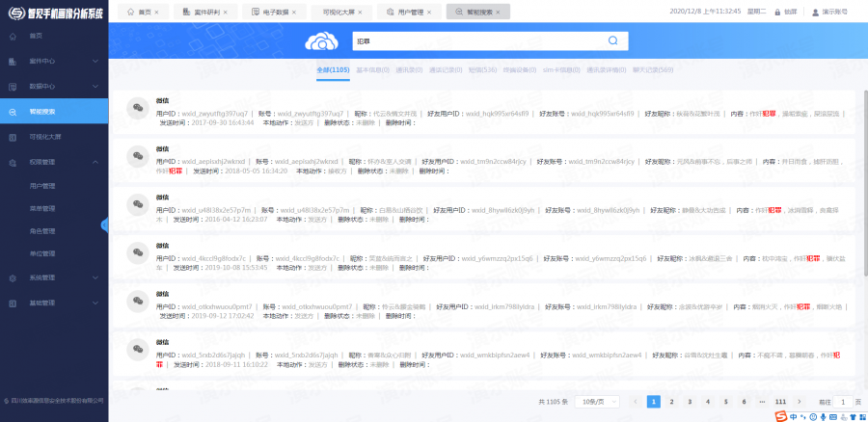Go to results page 3
This screenshot has height=422, width=868.
point(690,402)
